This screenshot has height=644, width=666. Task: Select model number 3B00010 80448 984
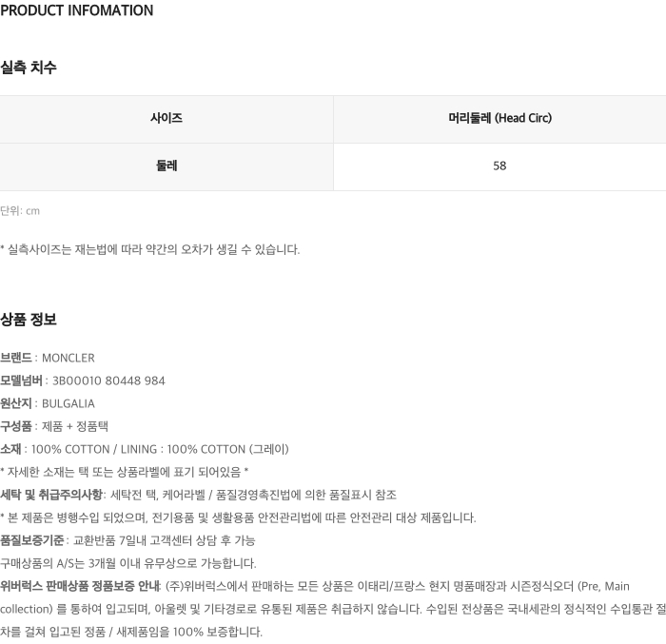108,381
